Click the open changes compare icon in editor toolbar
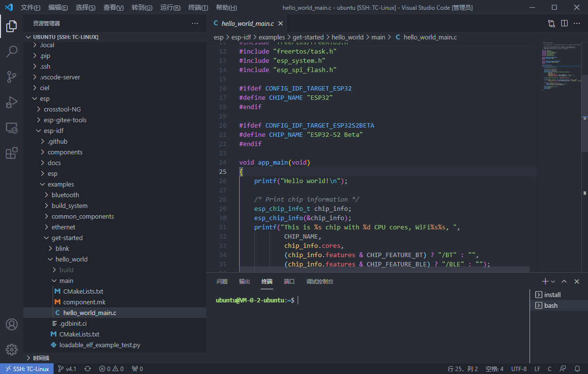This screenshot has width=588, height=374. [551, 23]
